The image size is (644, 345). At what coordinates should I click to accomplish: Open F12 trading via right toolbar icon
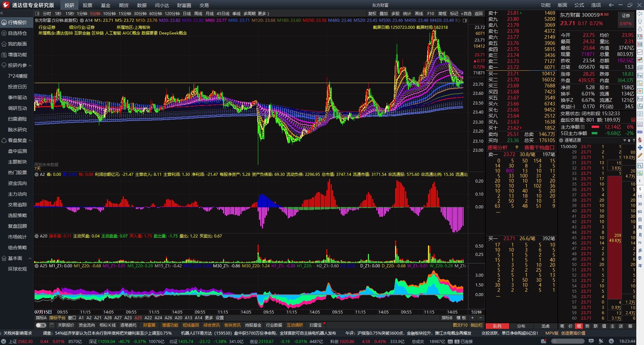click(x=641, y=98)
